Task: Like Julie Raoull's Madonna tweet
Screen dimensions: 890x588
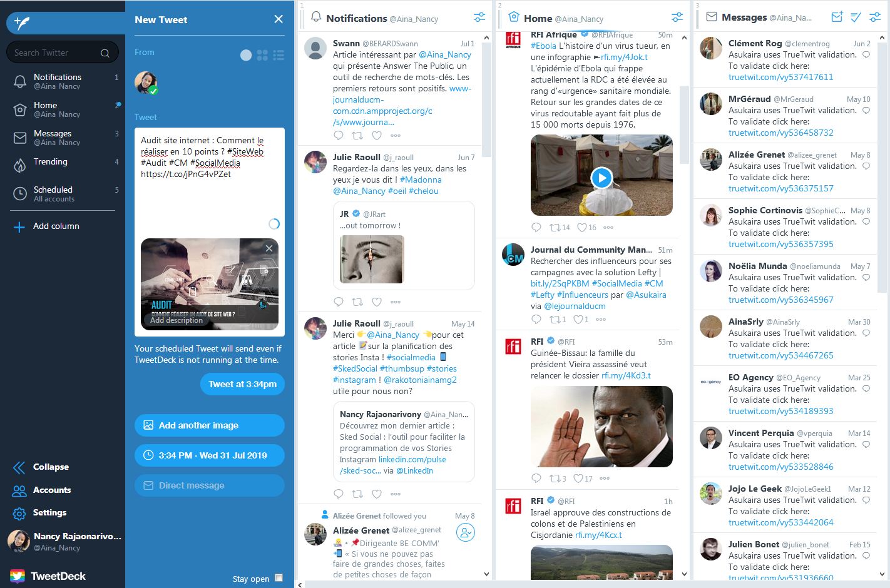Action: (377, 302)
